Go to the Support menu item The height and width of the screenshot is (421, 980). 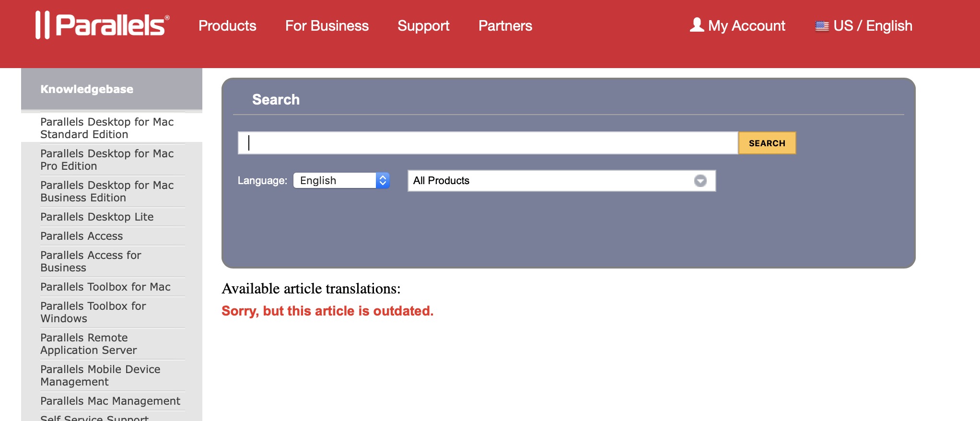[x=423, y=26]
